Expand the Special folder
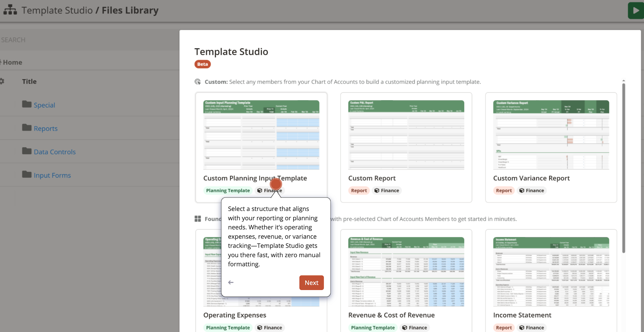This screenshot has height=332, width=644. coord(44,105)
